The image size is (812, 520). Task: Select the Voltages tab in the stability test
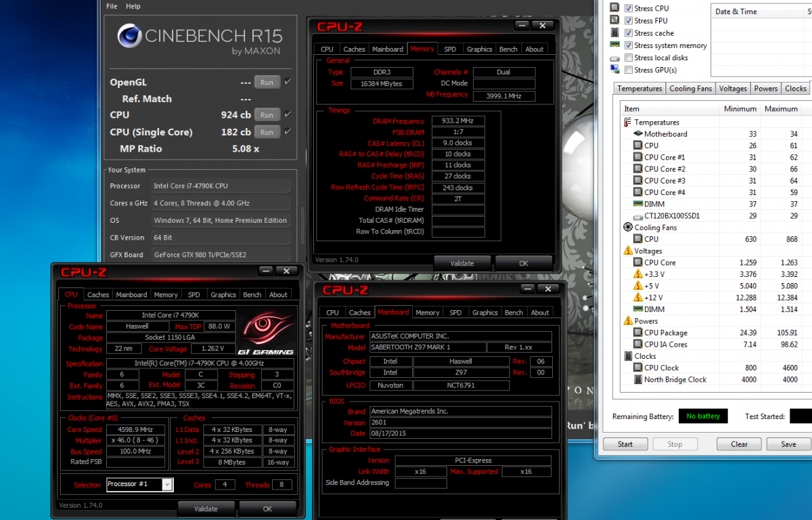pyautogui.click(x=733, y=89)
